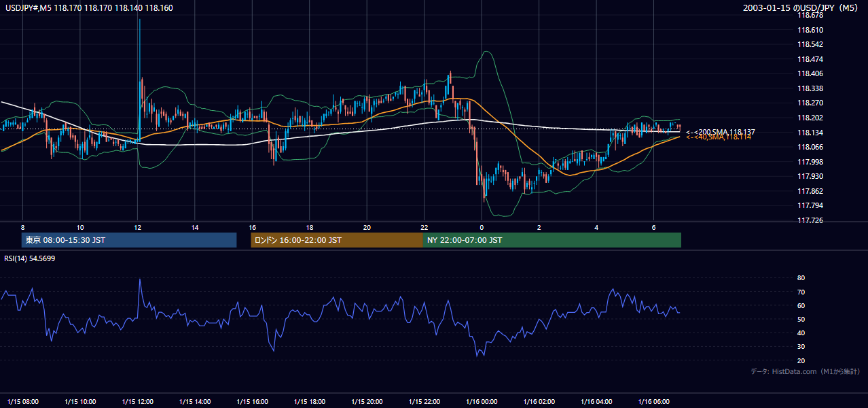This screenshot has height=408, width=868.
Task: Click the RSI scale level 40
Action: point(801,333)
